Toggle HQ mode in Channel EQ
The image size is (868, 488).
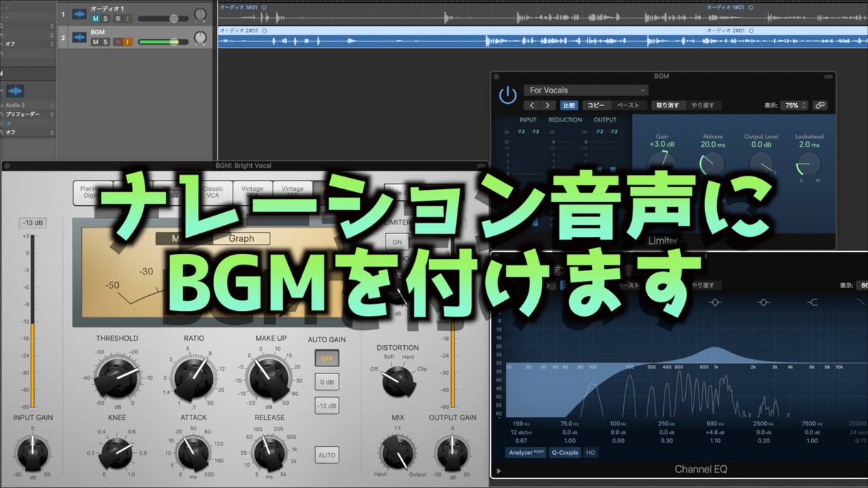591,452
